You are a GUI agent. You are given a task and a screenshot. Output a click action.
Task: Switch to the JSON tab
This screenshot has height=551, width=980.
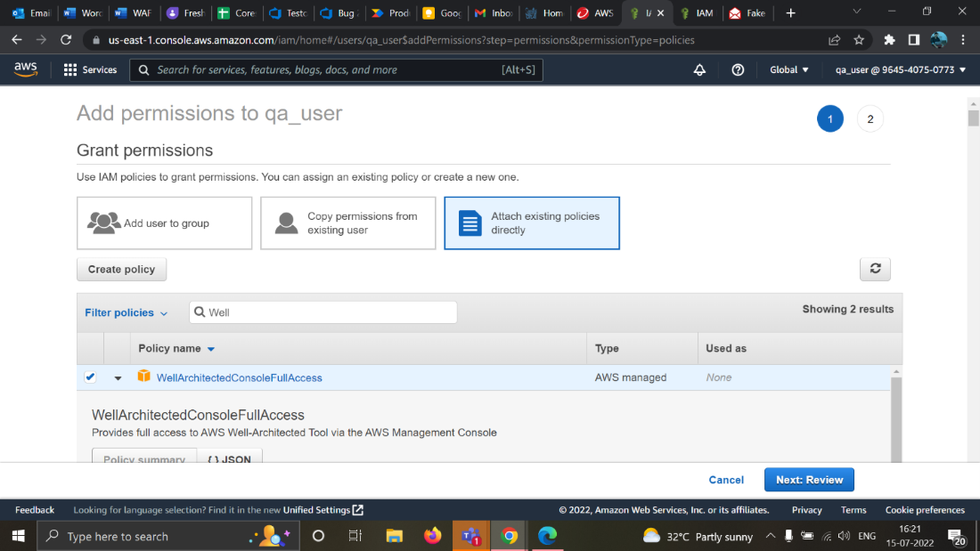[229, 457]
